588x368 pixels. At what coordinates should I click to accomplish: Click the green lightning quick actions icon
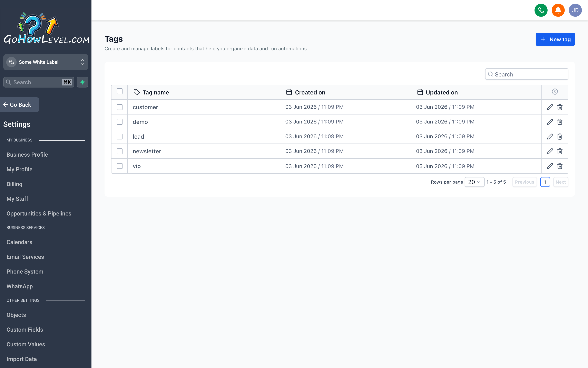point(82,82)
